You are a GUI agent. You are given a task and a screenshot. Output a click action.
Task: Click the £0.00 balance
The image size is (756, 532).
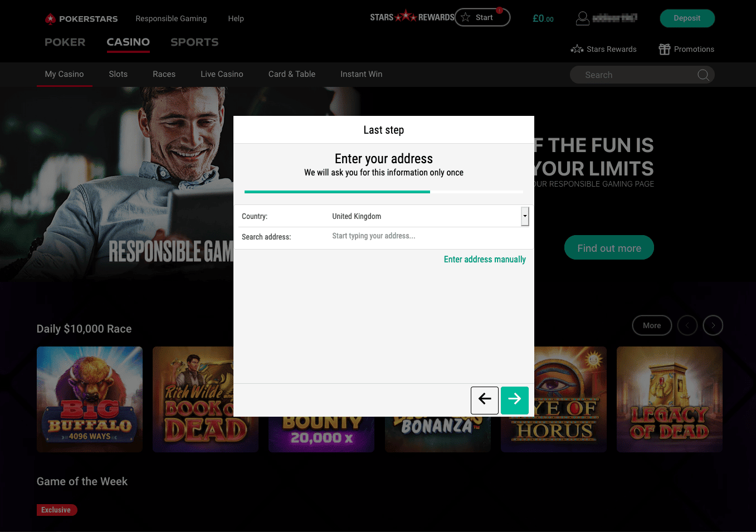tap(543, 18)
